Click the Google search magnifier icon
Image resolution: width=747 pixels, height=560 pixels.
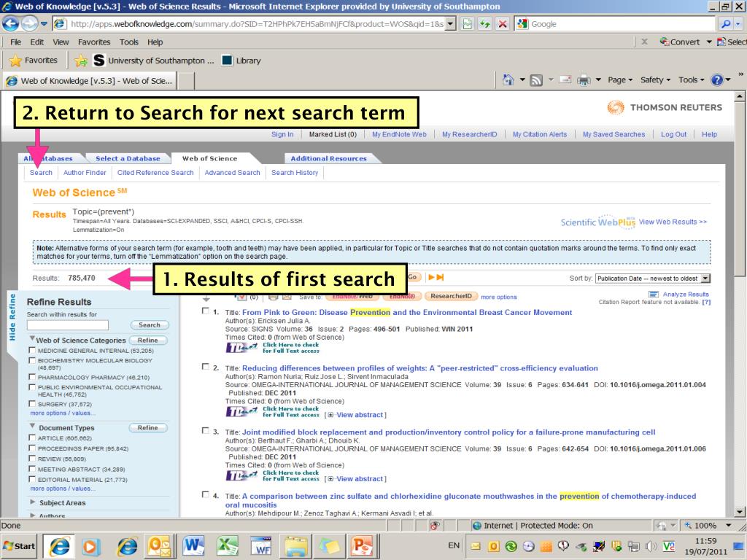tap(725, 24)
